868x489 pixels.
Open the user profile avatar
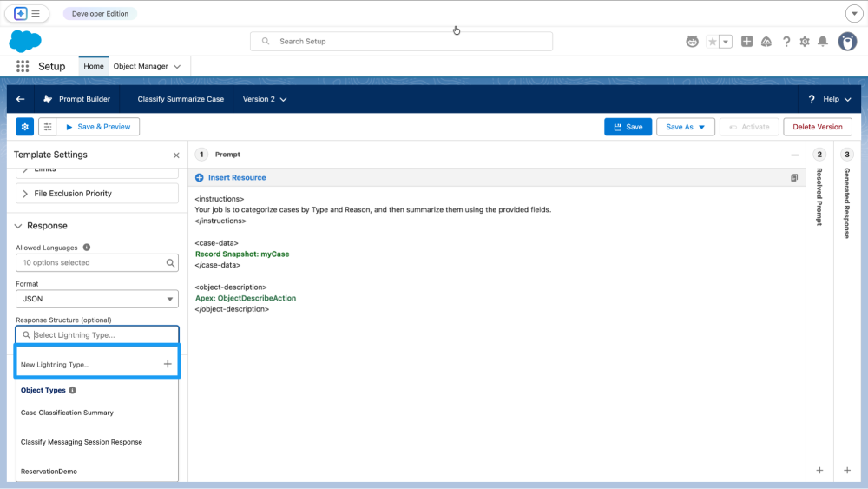coord(847,42)
